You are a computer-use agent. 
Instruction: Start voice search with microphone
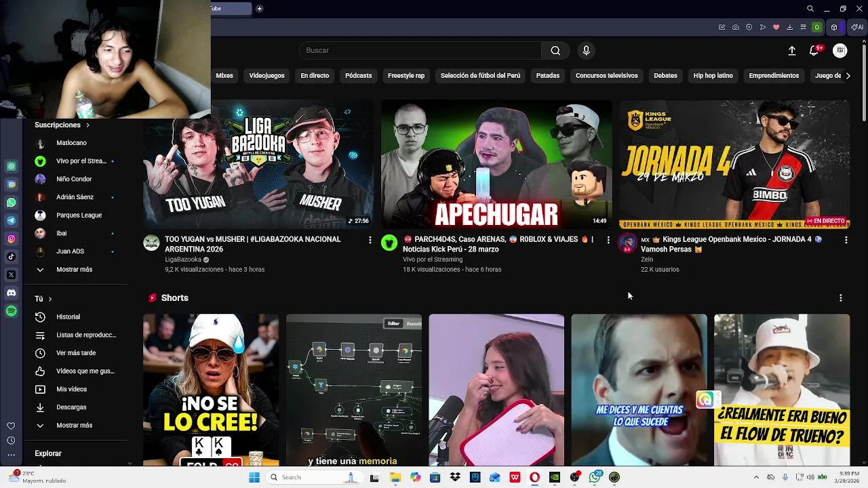pyautogui.click(x=587, y=50)
